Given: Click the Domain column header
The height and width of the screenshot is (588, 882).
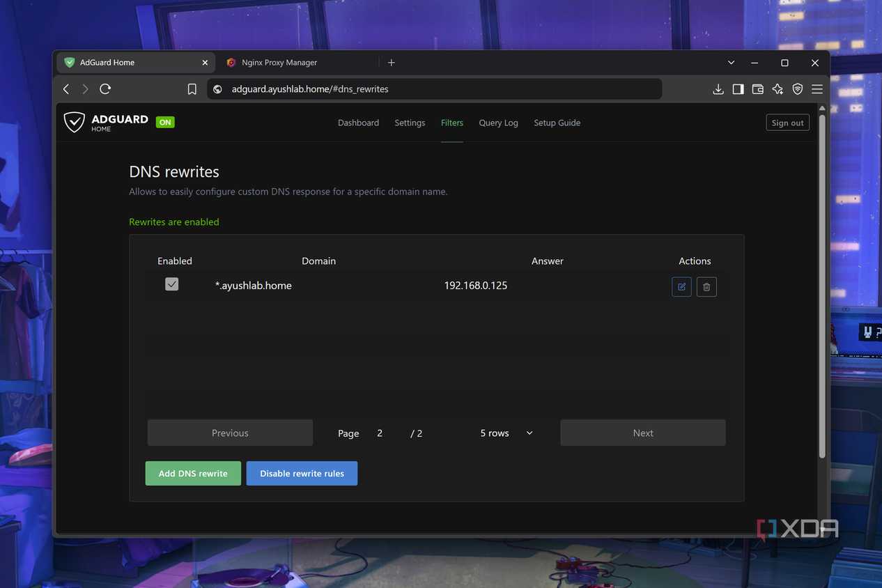Looking at the screenshot, I should click(318, 261).
